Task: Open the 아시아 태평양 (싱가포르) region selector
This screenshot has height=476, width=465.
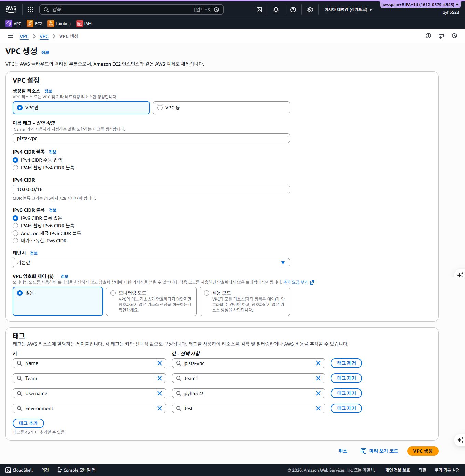Action: tap(348, 10)
